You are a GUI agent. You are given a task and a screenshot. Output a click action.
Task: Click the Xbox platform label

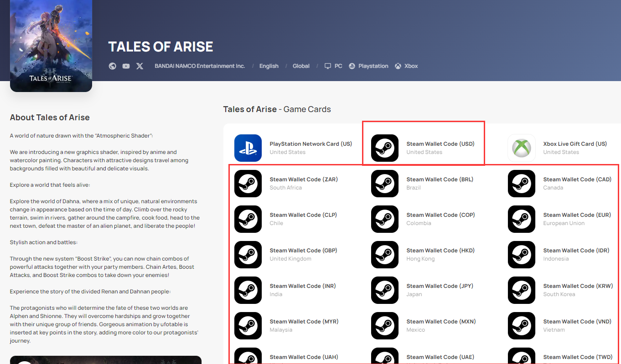(x=411, y=66)
